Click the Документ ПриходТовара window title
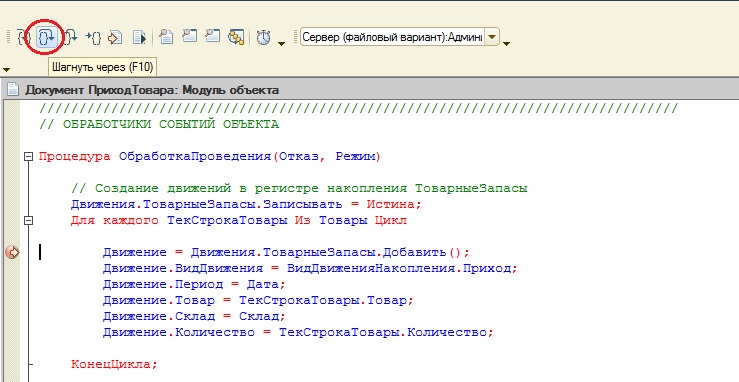Screen dimensions: 739x382 pos(152,89)
